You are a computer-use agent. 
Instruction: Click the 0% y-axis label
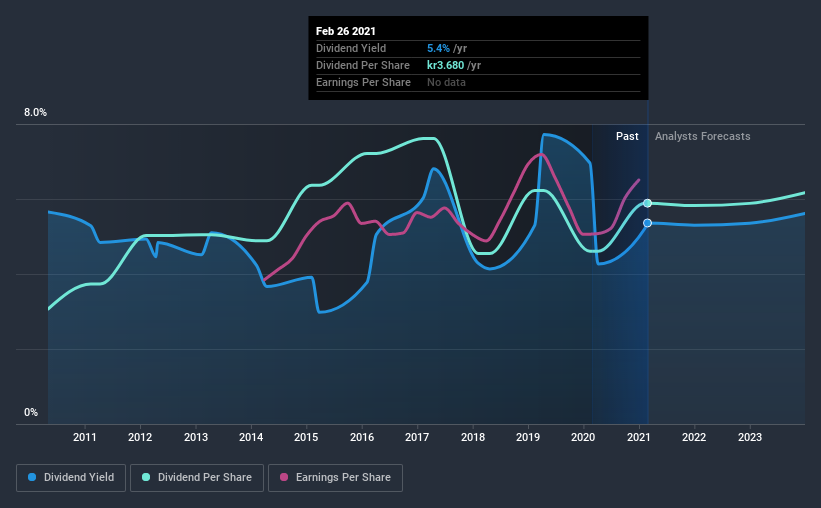click(x=31, y=413)
